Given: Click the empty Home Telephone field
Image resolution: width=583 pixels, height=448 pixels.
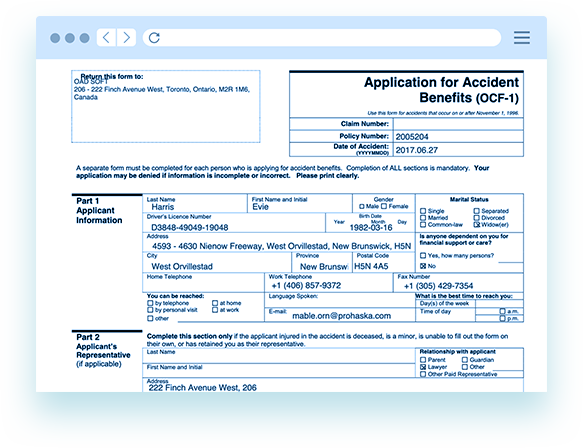Looking at the screenshot, I should tap(203, 283).
